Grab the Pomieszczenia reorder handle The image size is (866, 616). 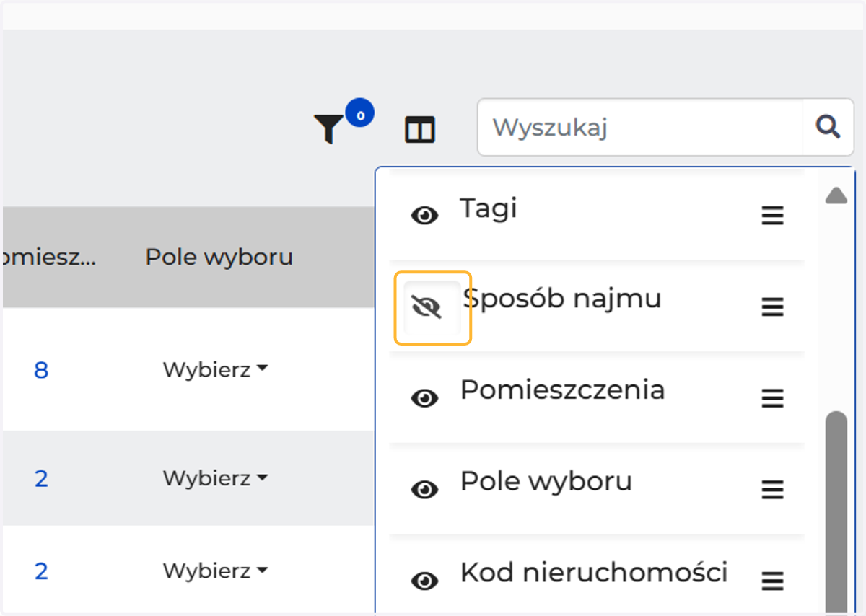coord(773,398)
